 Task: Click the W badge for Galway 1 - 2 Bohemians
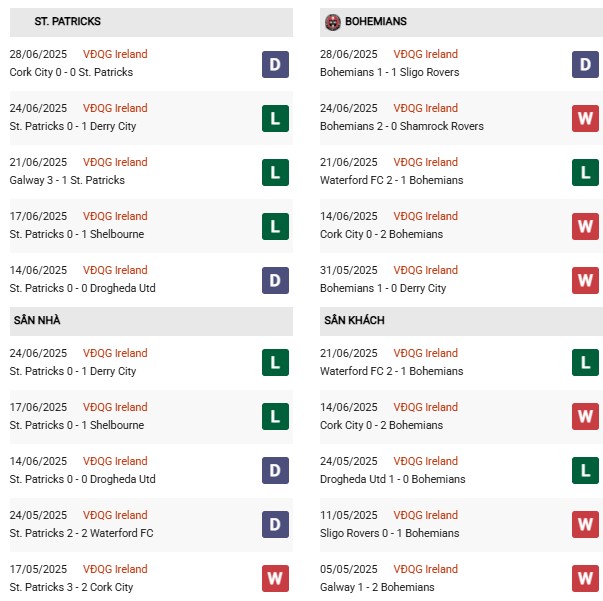585,579
